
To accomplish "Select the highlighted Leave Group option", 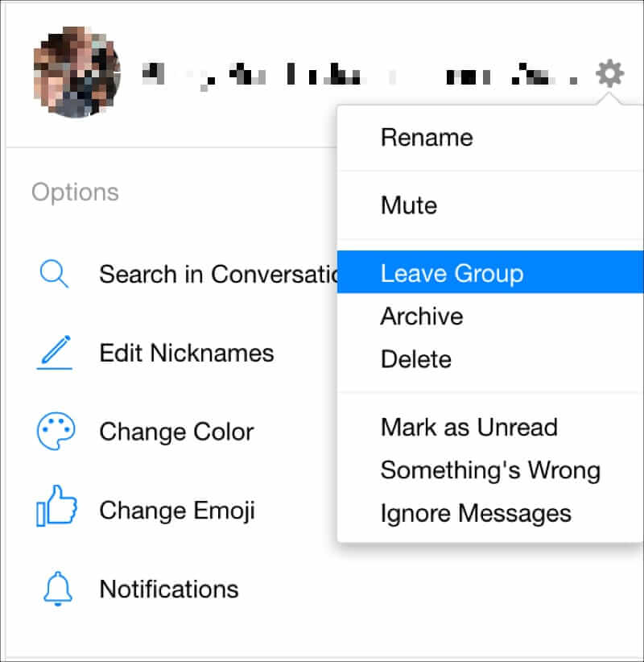I will (452, 273).
